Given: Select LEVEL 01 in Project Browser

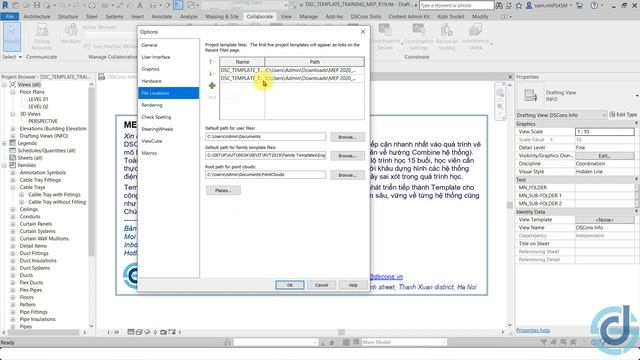Looking at the screenshot, I should (38, 99).
